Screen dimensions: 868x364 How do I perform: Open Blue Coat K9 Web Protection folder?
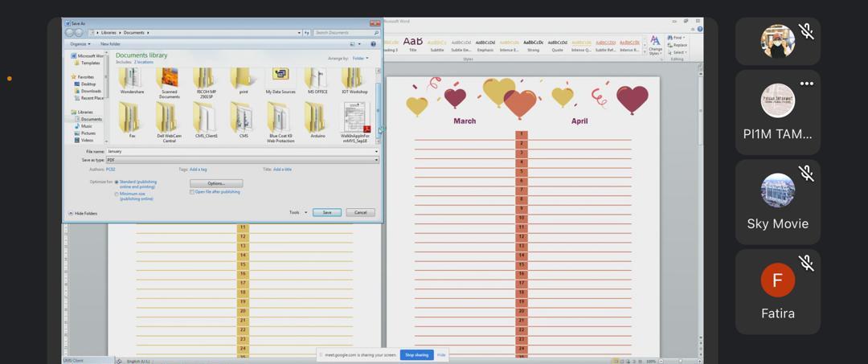(x=280, y=122)
